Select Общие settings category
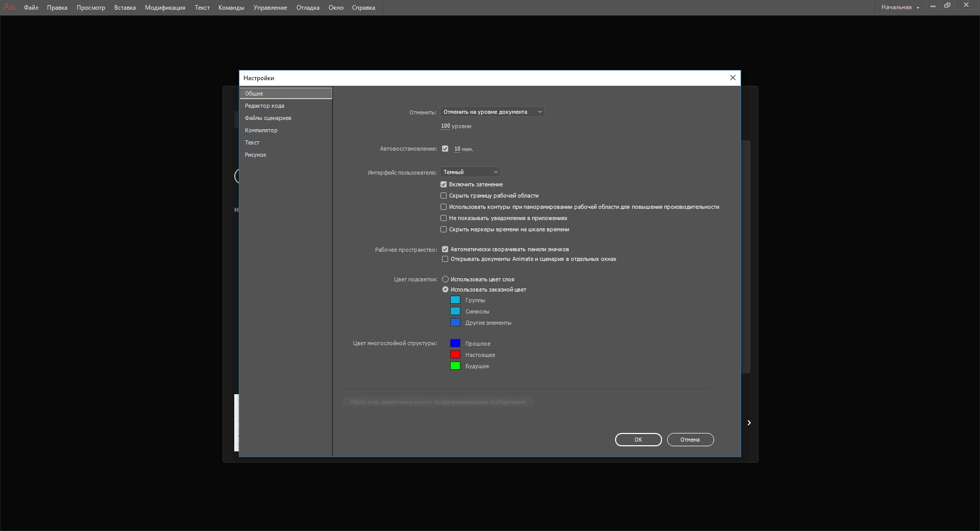This screenshot has width=980, height=531. [x=286, y=93]
